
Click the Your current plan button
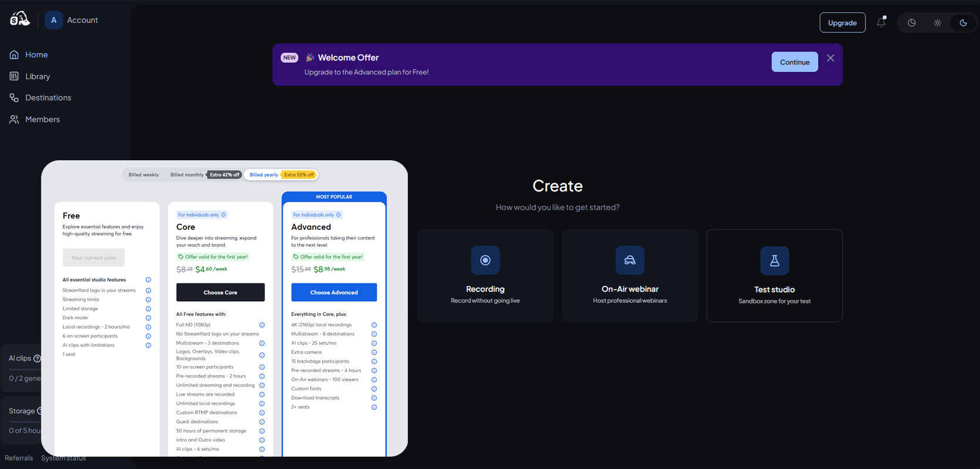(x=93, y=258)
